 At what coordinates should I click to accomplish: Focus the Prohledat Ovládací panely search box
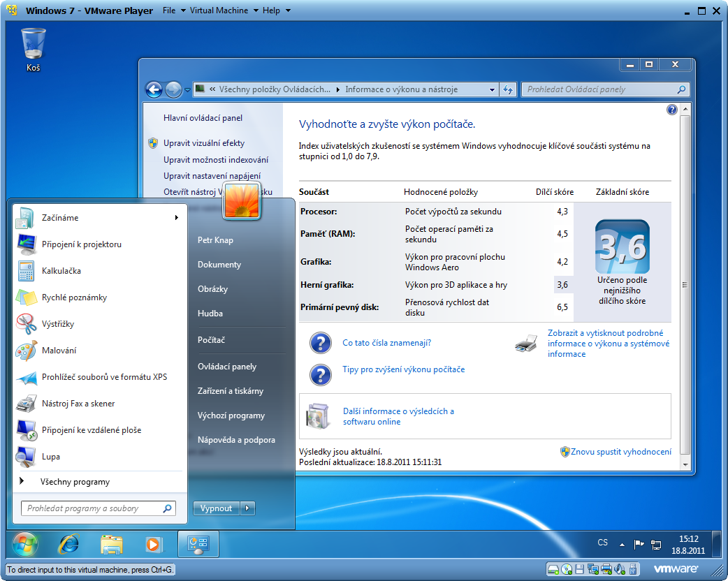(606, 89)
